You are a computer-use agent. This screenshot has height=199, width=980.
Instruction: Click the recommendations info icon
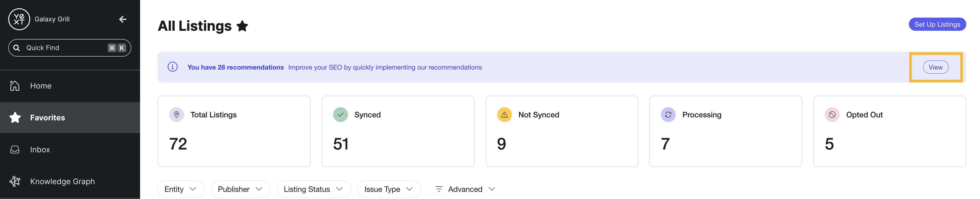(173, 67)
